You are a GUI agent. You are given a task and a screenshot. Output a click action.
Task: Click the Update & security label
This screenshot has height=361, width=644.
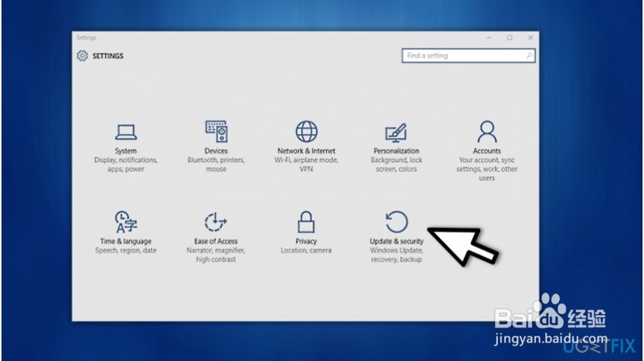[396, 241]
